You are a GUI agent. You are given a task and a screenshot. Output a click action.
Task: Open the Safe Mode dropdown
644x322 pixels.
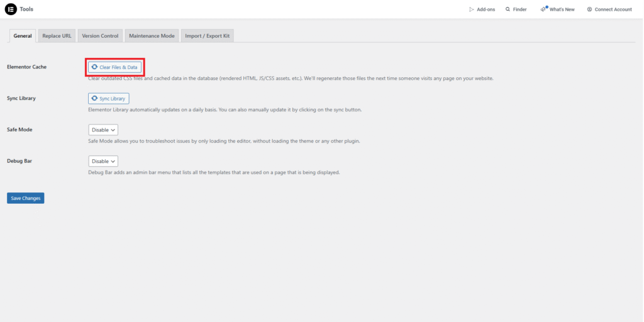click(x=103, y=130)
